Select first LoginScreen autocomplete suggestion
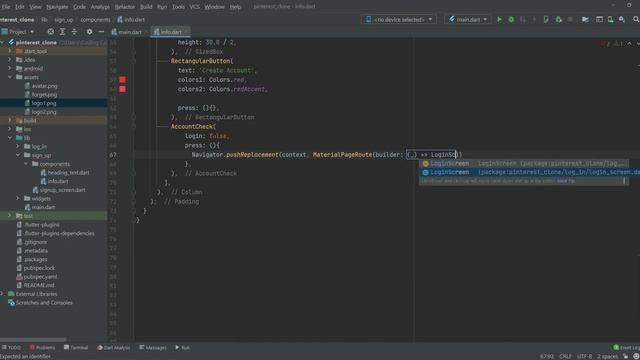This screenshot has height=360, width=640. pyautogui.click(x=524, y=163)
